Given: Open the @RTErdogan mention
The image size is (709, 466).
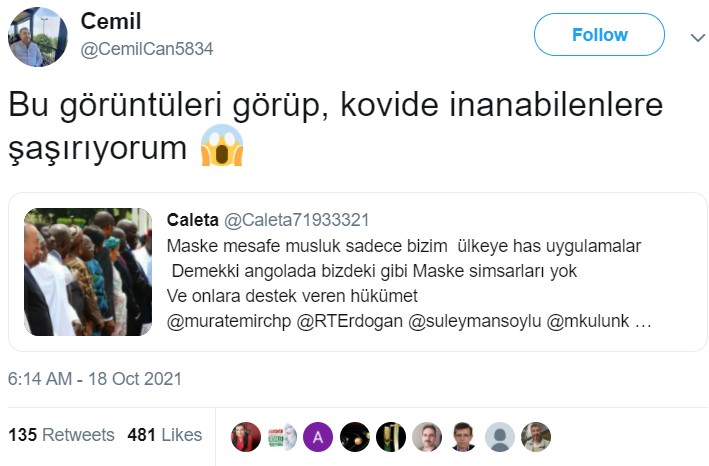Looking at the screenshot, I should point(350,321).
